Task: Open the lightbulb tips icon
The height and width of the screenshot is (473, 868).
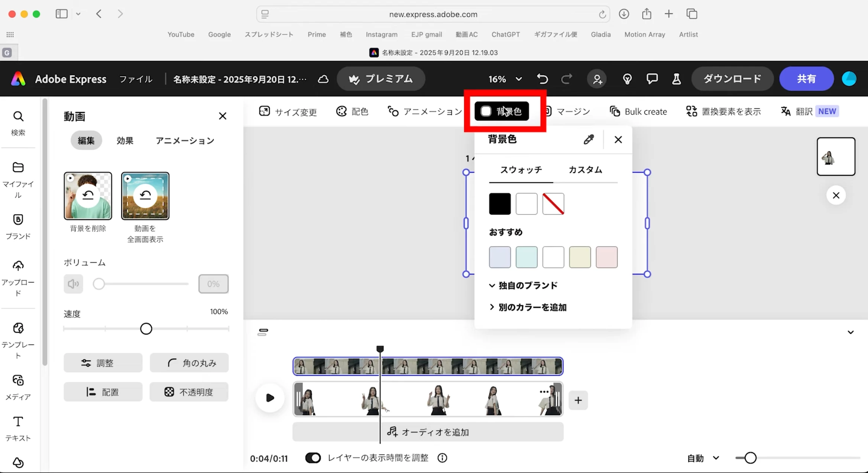Action: click(627, 79)
